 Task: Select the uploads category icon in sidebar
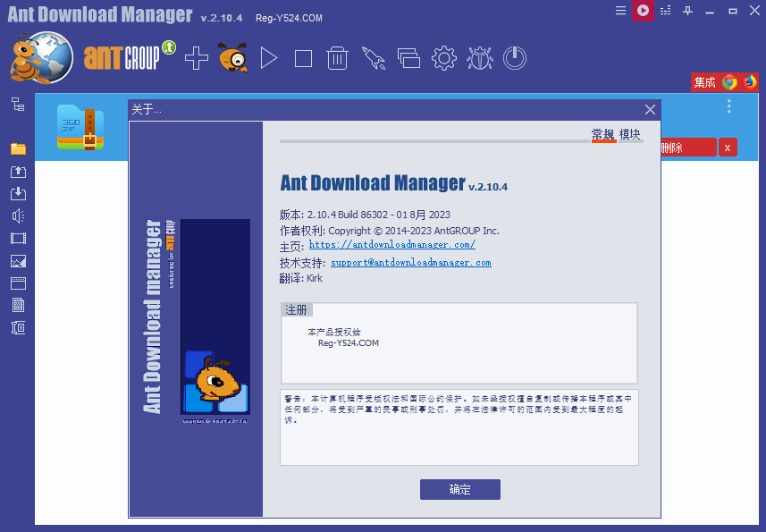18,172
